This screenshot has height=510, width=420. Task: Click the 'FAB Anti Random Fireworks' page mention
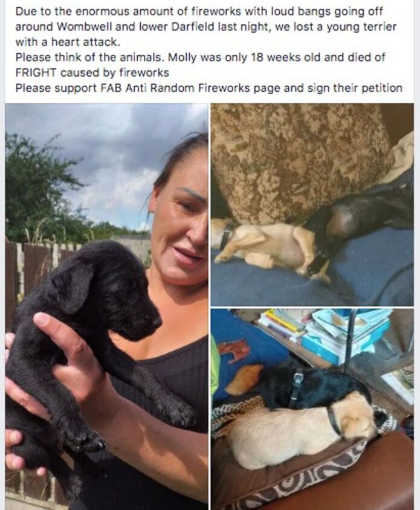click(x=174, y=88)
